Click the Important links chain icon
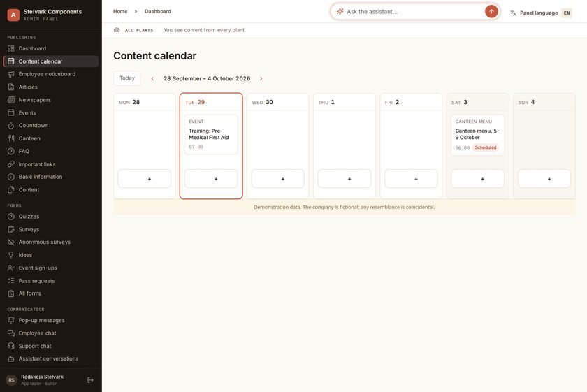The image size is (587, 392). [x=11, y=164]
